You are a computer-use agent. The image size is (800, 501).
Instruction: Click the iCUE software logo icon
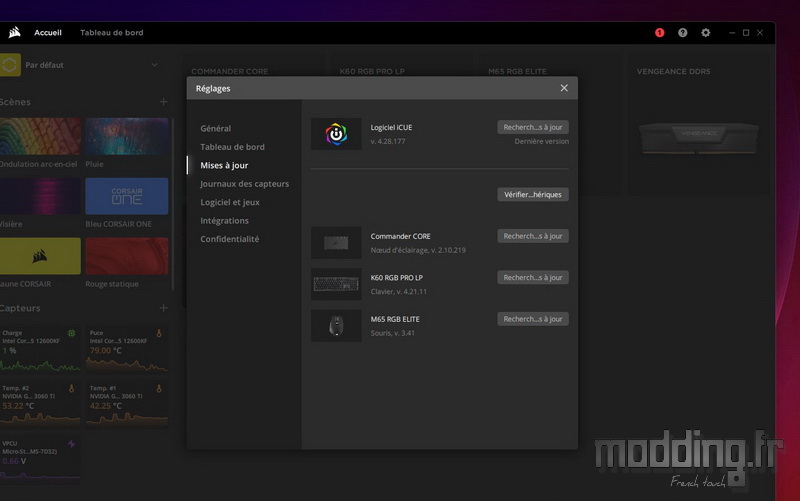pos(336,134)
